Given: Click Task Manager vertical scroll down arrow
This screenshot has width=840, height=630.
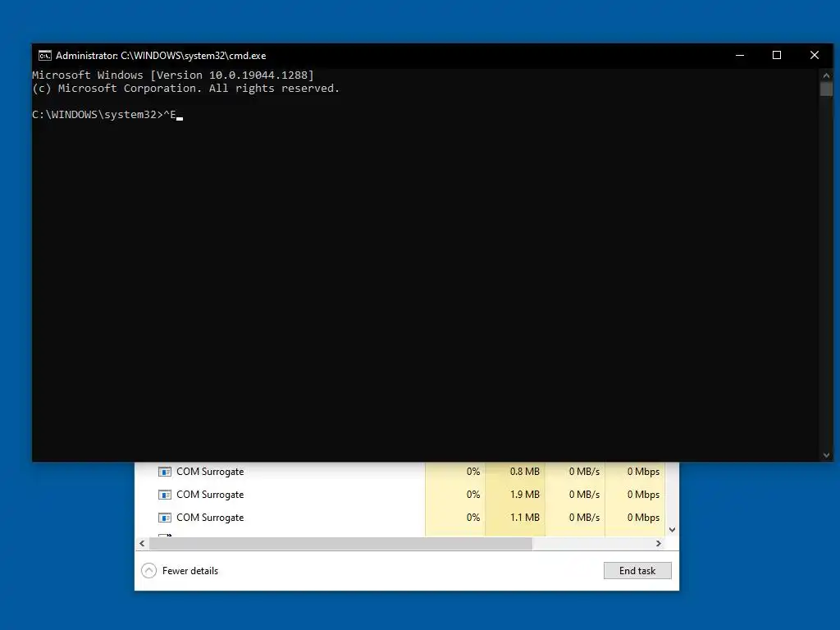Looking at the screenshot, I should (x=673, y=530).
